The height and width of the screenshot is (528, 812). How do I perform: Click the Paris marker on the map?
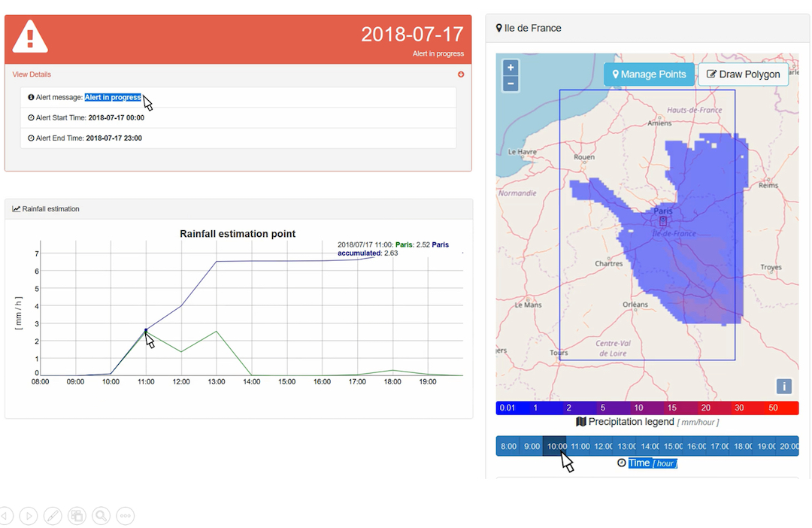pos(662,222)
